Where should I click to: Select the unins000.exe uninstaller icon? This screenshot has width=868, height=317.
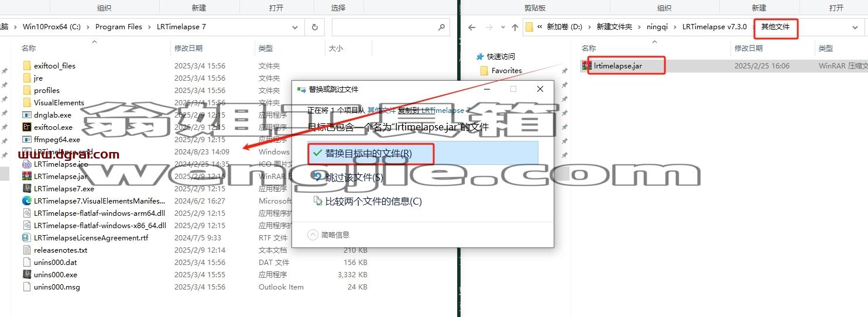click(26, 274)
